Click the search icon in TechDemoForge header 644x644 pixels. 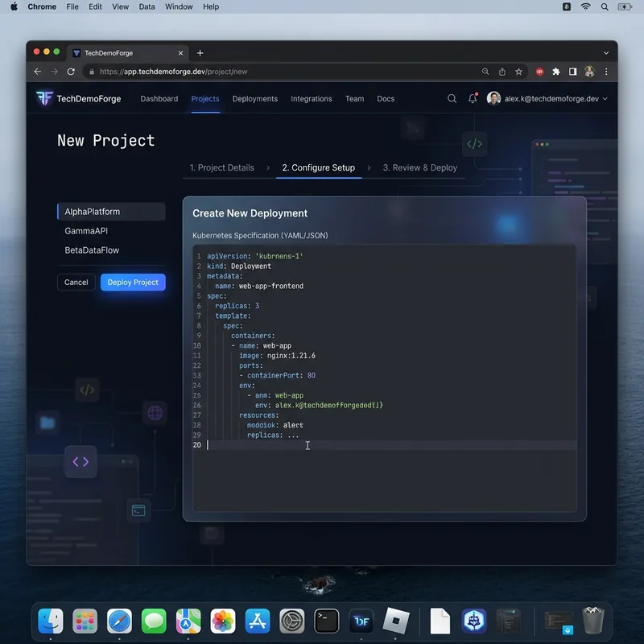(452, 98)
